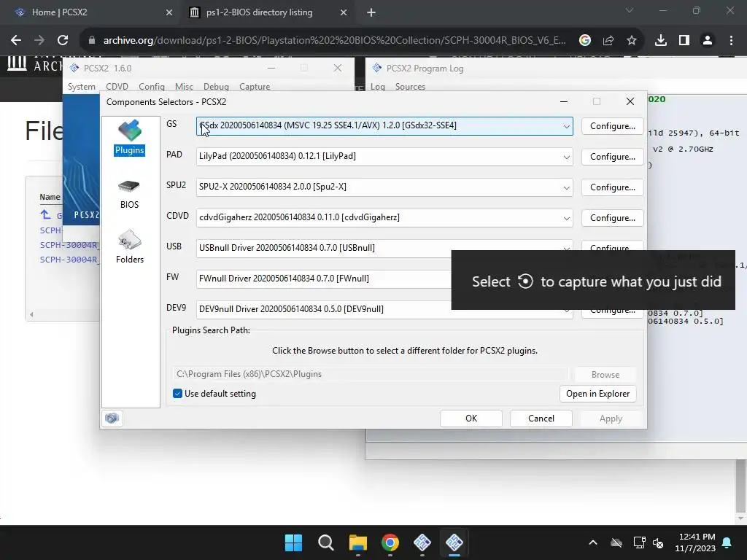Open Chrome profile icon
This screenshot has height=560, width=747.
[708, 41]
